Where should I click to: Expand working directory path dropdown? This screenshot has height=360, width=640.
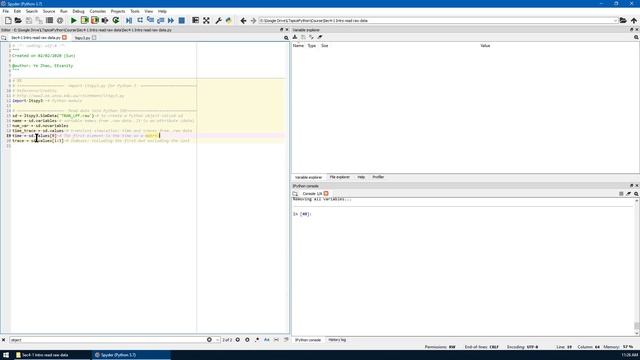pos(615,20)
